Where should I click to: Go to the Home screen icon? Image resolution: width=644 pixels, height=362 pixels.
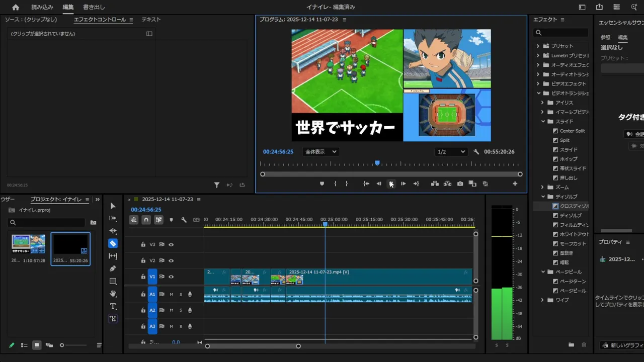point(16,7)
